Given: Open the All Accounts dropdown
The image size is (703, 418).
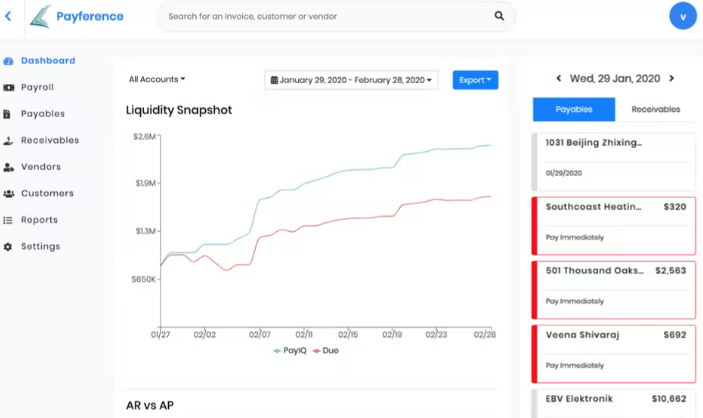Looking at the screenshot, I should tap(157, 79).
